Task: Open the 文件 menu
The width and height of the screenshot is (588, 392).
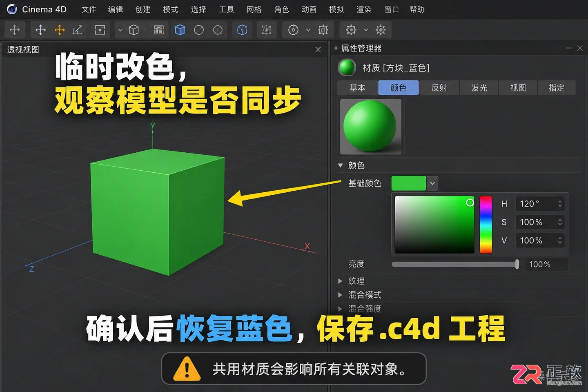Action: [x=89, y=9]
